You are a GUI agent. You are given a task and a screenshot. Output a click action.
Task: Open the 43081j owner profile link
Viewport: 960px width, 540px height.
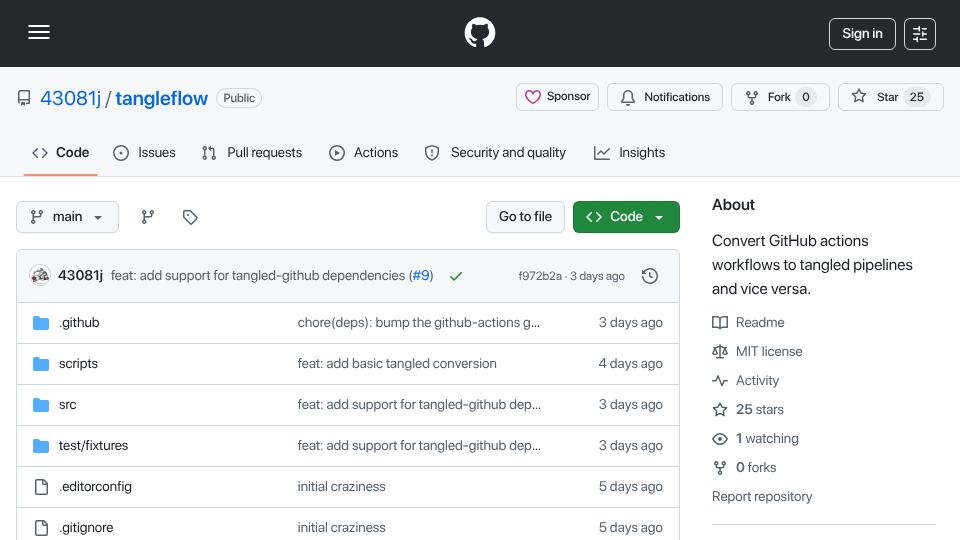[x=70, y=98]
